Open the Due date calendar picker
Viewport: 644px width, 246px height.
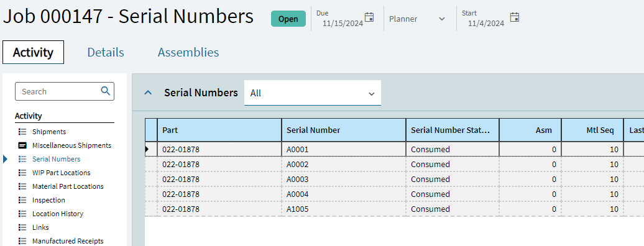coord(369,17)
